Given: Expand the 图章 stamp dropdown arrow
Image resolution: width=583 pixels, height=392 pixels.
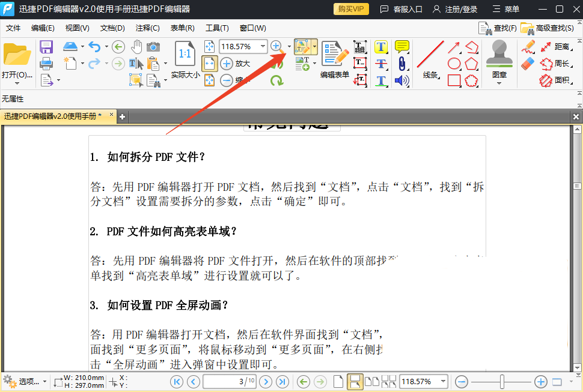Looking at the screenshot, I should click(x=499, y=83).
